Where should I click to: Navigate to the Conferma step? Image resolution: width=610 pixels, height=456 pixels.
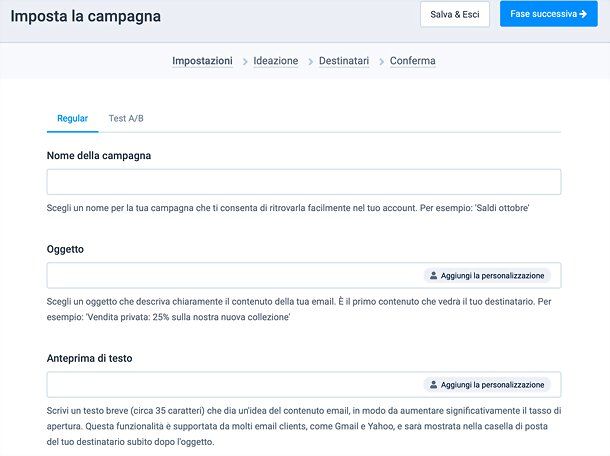coord(412,61)
